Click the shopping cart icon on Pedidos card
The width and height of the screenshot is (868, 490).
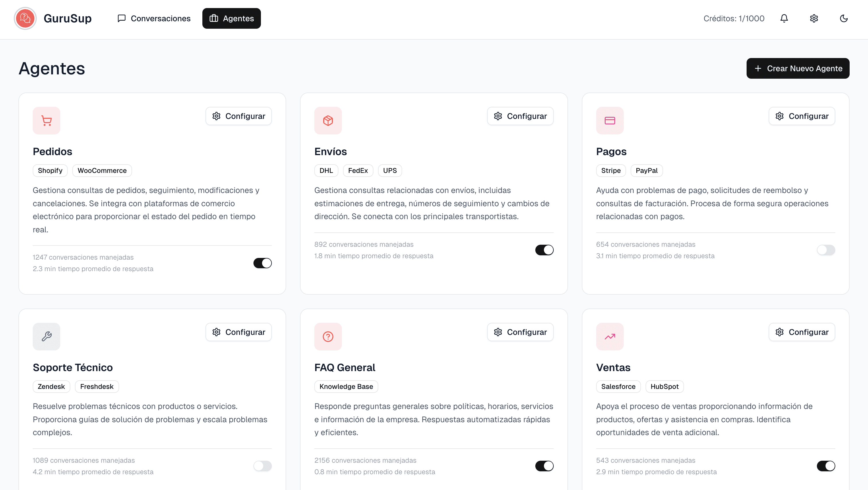[46, 120]
